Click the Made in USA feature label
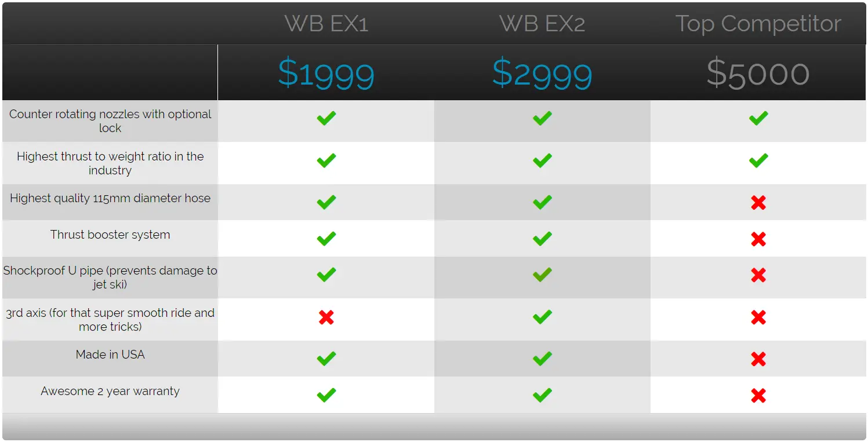The height and width of the screenshot is (442, 868). tap(110, 355)
